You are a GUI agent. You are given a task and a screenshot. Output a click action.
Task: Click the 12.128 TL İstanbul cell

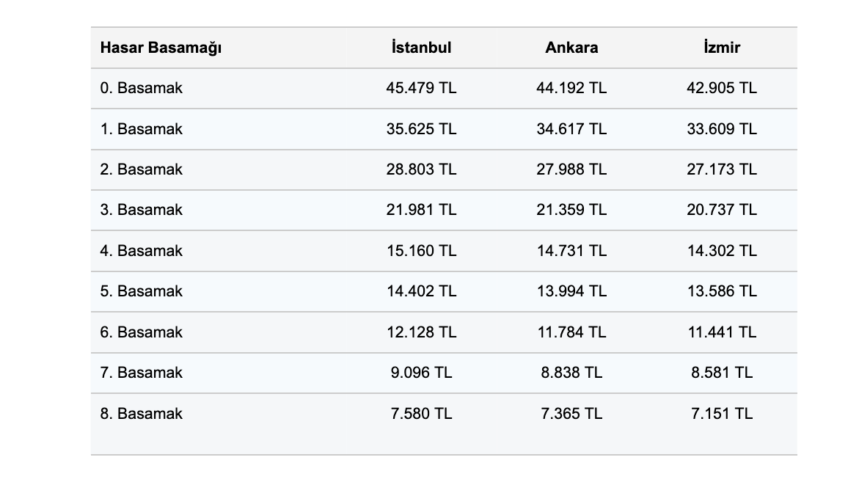point(421,332)
